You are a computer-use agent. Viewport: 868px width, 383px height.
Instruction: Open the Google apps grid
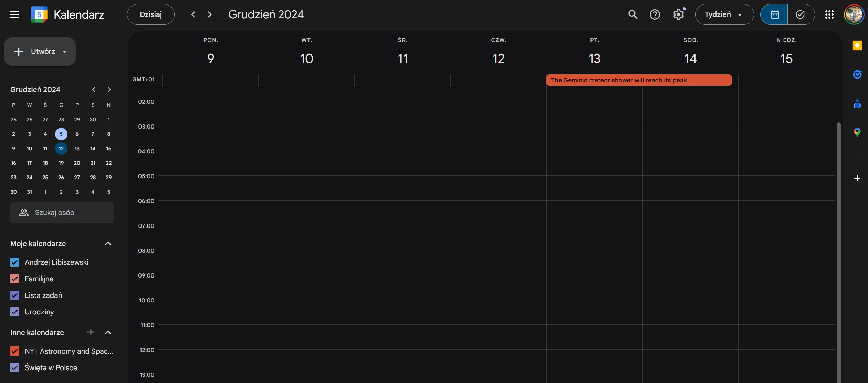point(829,14)
